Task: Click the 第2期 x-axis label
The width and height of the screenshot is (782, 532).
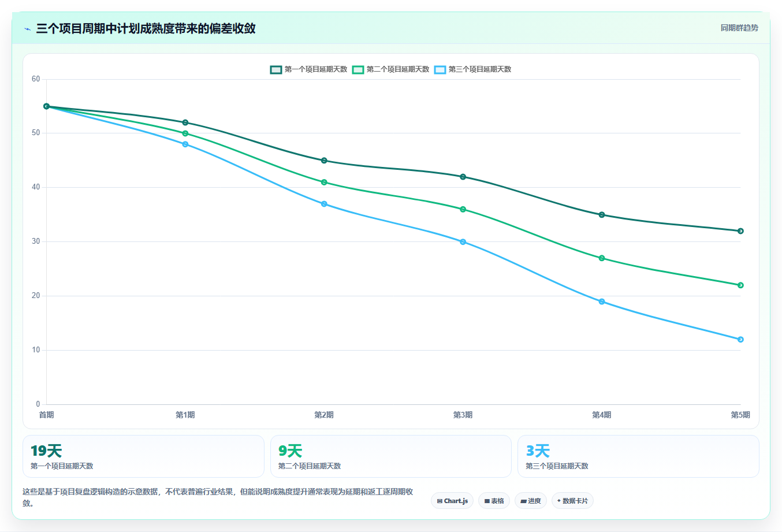Action: (x=324, y=415)
